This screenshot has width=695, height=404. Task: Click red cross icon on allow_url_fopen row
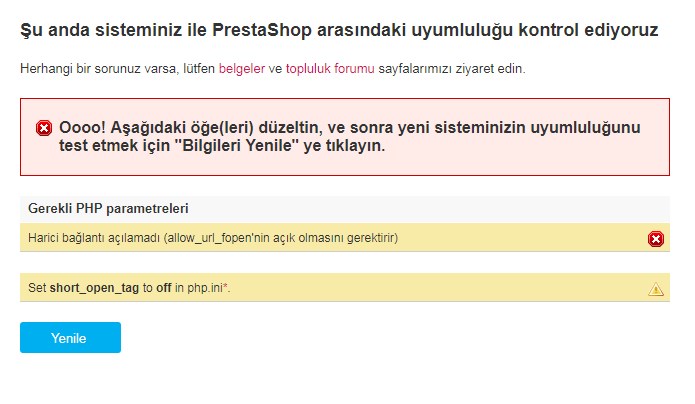656,239
